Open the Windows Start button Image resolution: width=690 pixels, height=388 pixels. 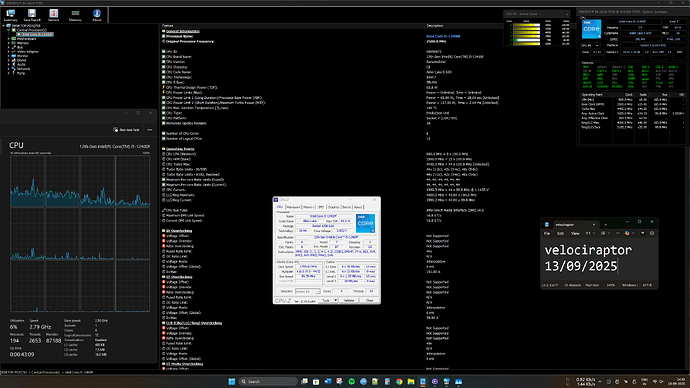tap(231, 381)
